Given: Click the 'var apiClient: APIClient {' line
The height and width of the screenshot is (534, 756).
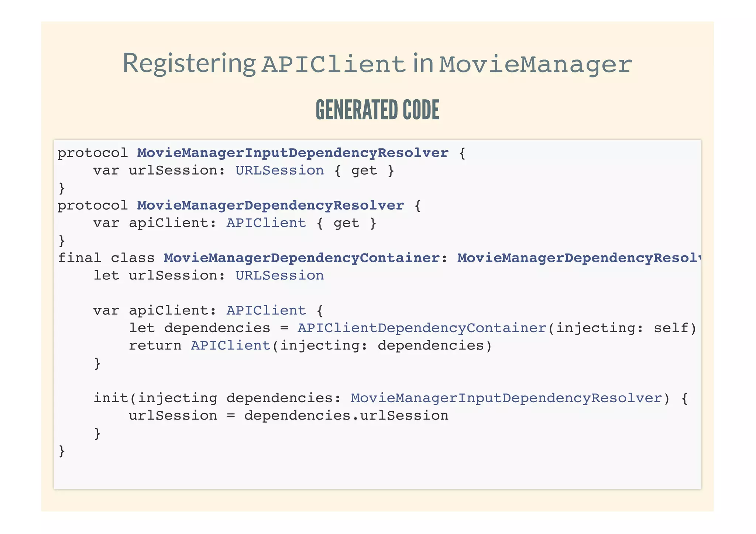Looking at the screenshot, I should coord(208,310).
